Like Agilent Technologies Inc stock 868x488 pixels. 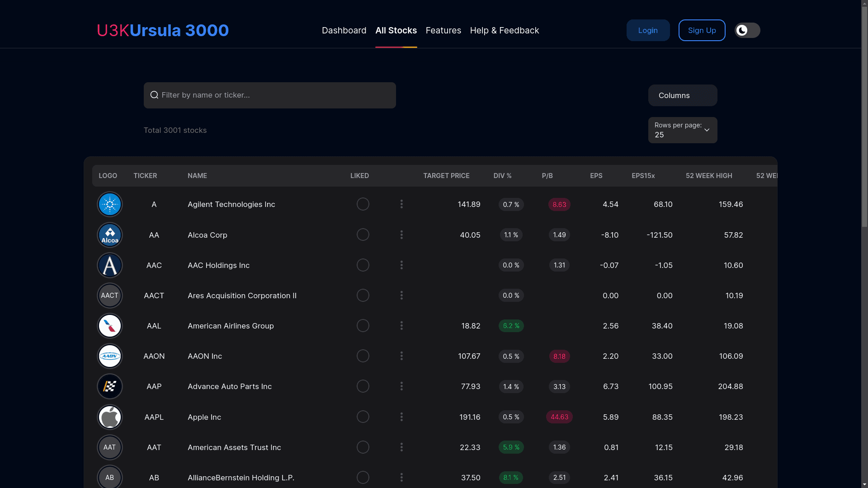tap(363, 204)
